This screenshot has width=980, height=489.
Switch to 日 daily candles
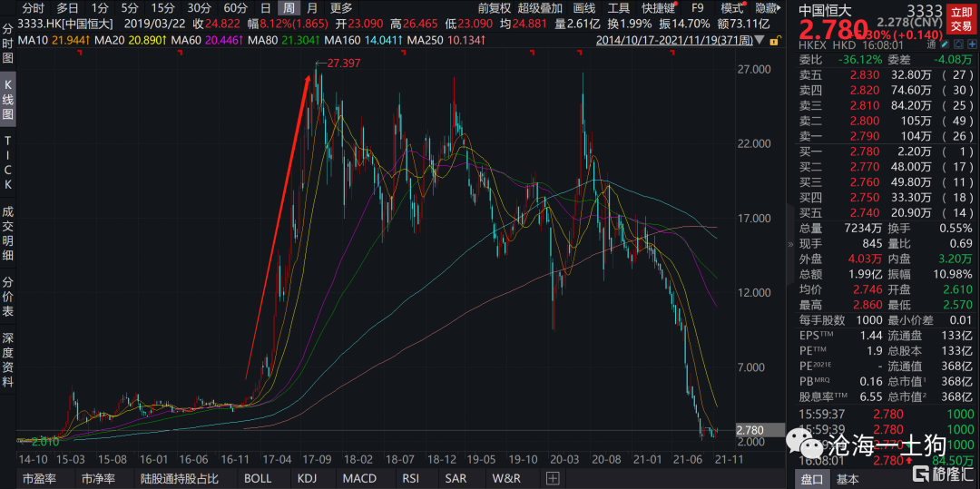tap(264, 7)
